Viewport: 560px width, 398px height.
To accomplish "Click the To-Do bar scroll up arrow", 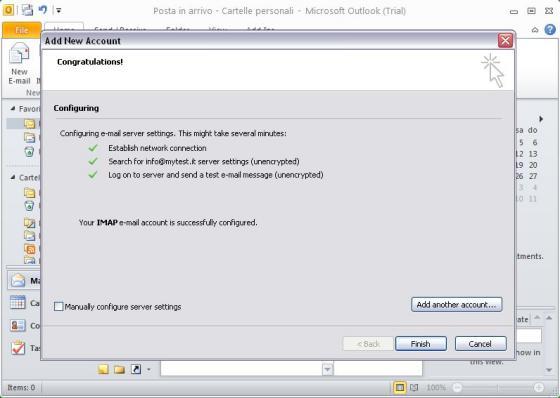I will 549,318.
